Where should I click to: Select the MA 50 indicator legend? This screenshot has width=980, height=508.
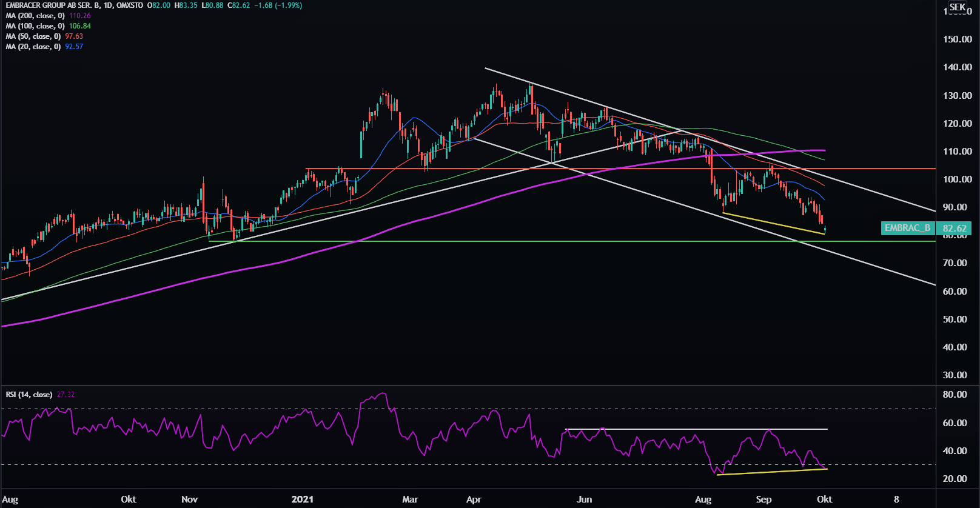click(x=33, y=36)
